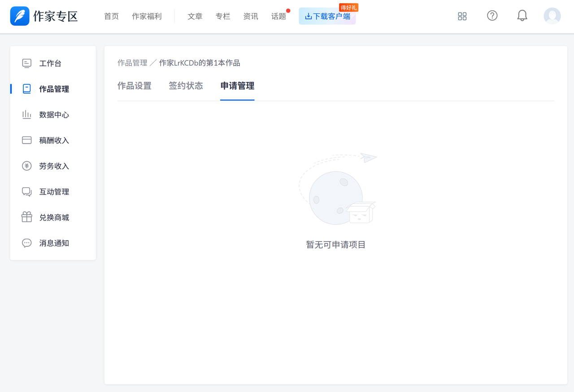Screen dimensions: 574x392
Task: Click the 作品管理 breadcrumb link
Action: point(132,63)
